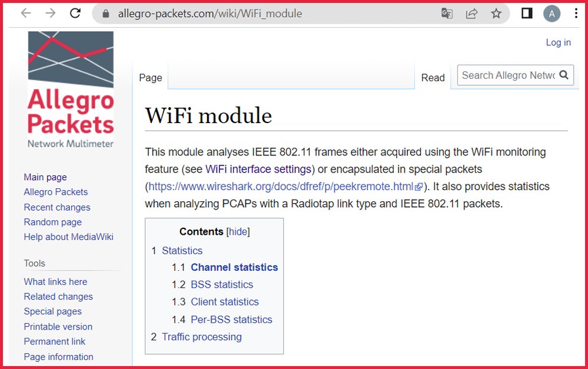Jump to Client statistics section
This screenshot has height=369, width=588.
225,302
